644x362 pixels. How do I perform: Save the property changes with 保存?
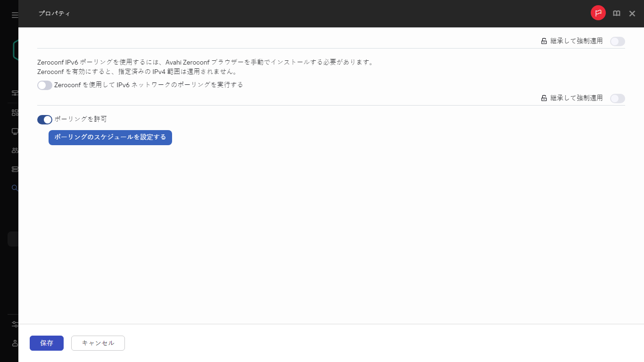coord(46,343)
